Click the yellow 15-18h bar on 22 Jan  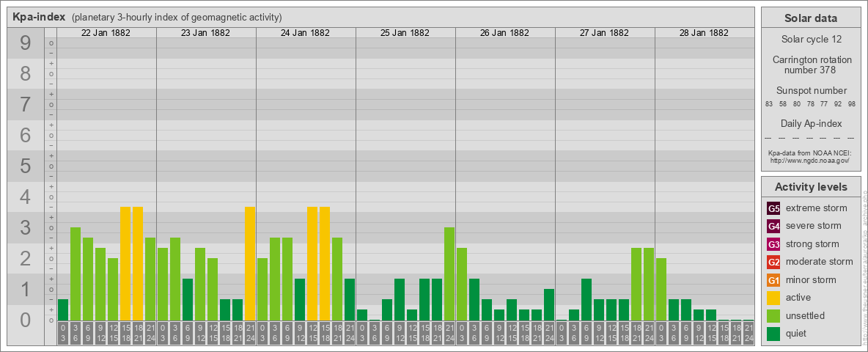(x=125, y=264)
